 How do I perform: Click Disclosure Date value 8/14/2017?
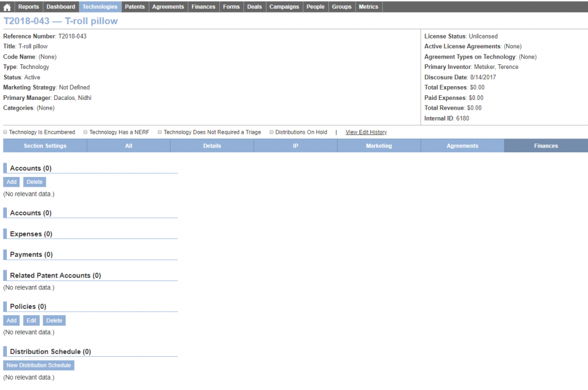(483, 77)
